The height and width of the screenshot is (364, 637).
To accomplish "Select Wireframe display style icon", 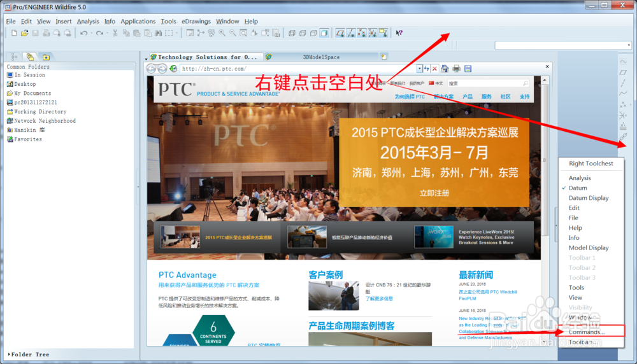I will click(x=292, y=33).
